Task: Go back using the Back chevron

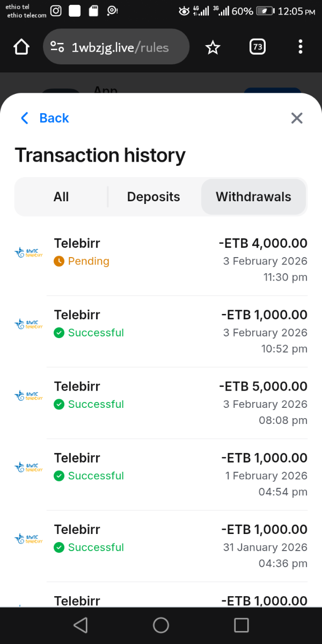Action: coord(25,118)
